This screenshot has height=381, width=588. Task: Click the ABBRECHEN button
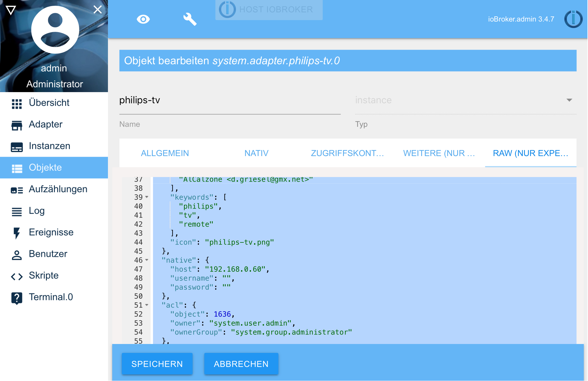click(241, 364)
